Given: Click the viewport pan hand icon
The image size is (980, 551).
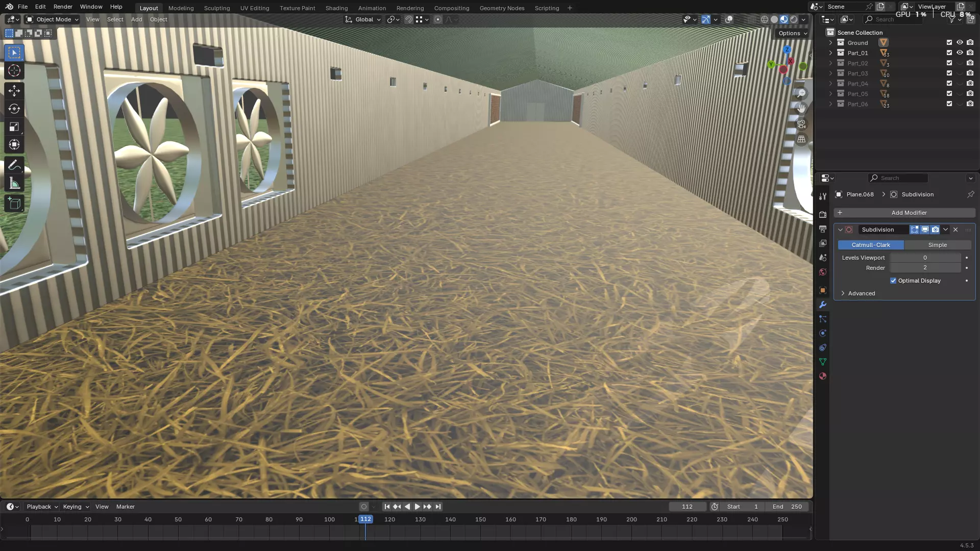Looking at the screenshot, I should [801, 108].
